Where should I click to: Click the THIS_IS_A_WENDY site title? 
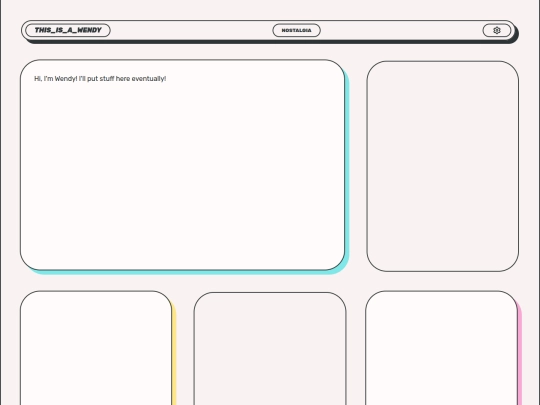coord(68,30)
